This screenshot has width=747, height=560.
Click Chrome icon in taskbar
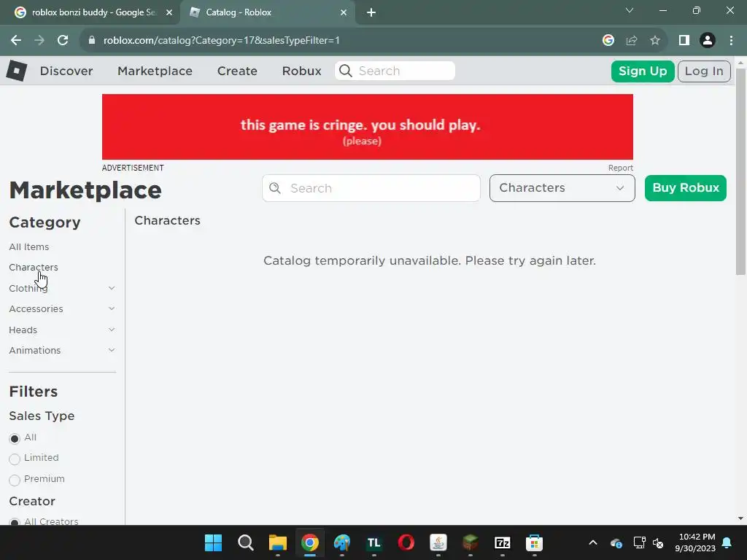coord(309,542)
